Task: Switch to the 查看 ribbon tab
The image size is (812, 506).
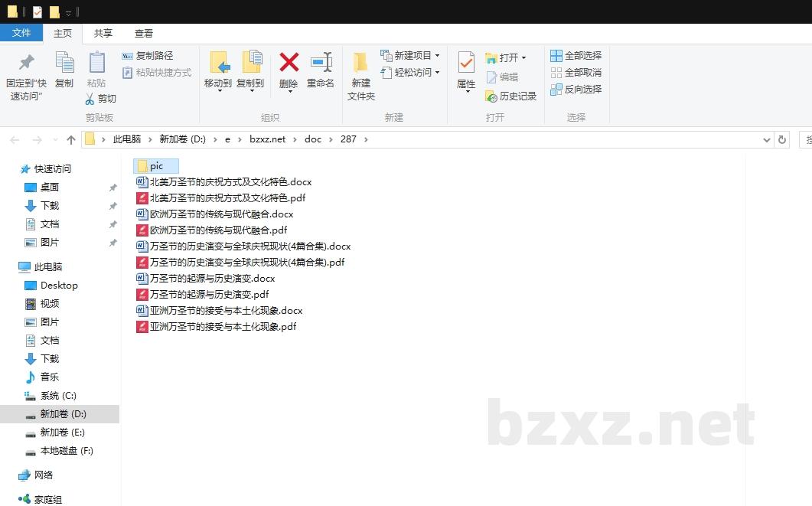Action: tap(145, 33)
